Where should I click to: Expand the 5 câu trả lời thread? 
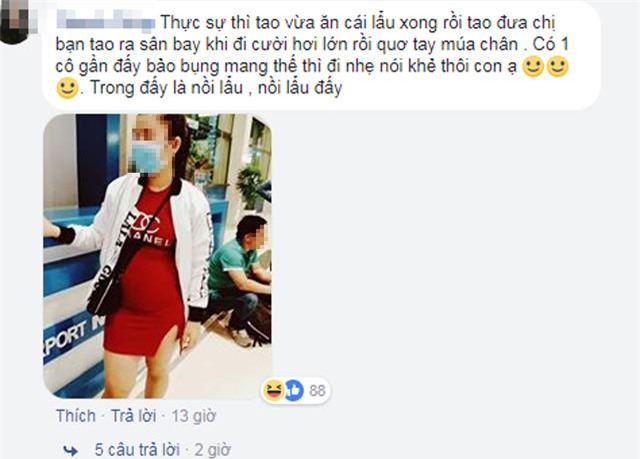[137, 450]
